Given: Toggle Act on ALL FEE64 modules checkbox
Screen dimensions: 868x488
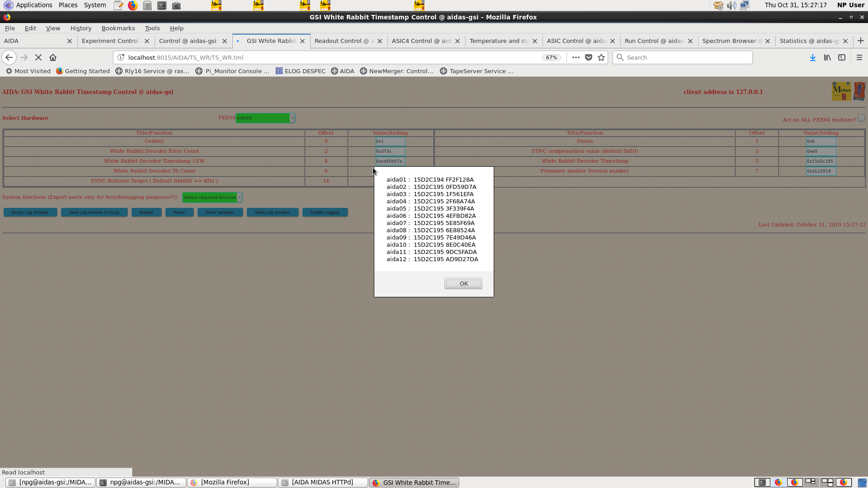Looking at the screenshot, I should click(x=861, y=118).
